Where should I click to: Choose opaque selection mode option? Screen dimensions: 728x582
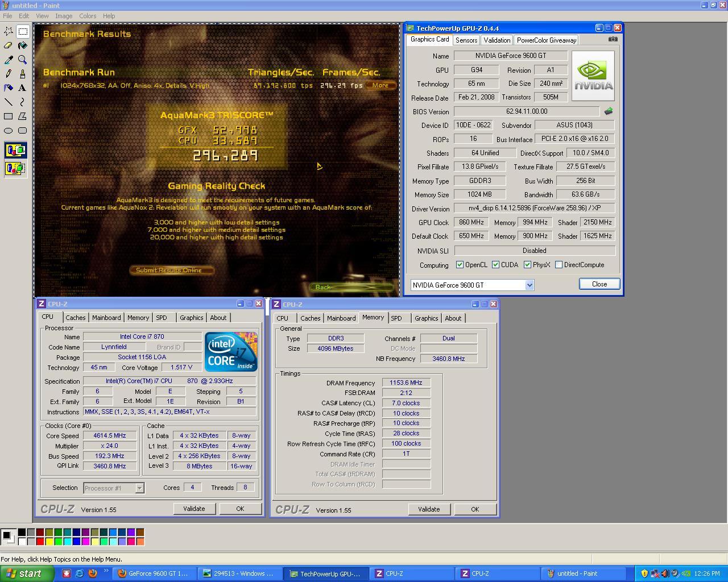(16, 151)
